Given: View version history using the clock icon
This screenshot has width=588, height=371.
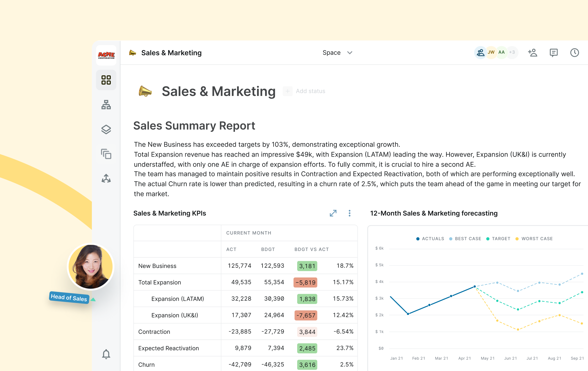Looking at the screenshot, I should 574,53.
